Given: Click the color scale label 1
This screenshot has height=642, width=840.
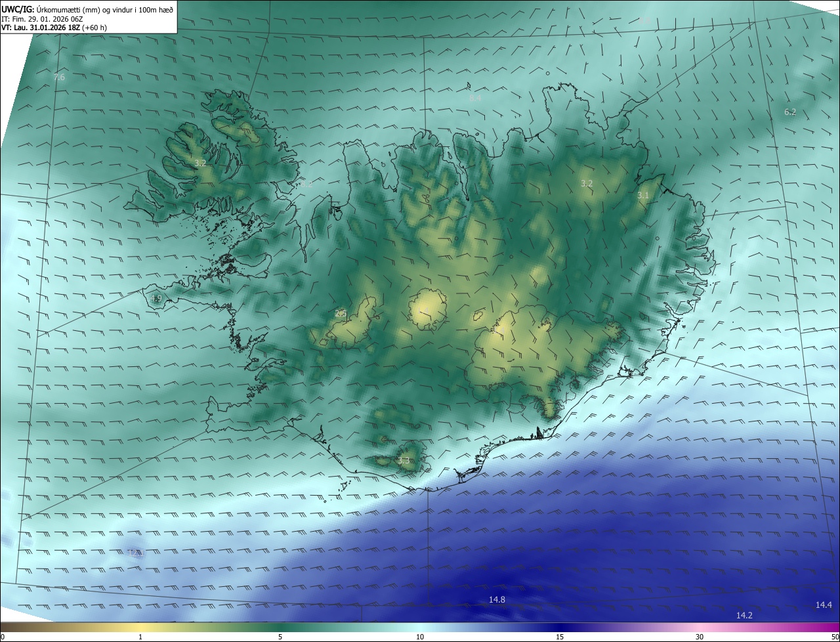Looking at the screenshot, I should 140,637.
